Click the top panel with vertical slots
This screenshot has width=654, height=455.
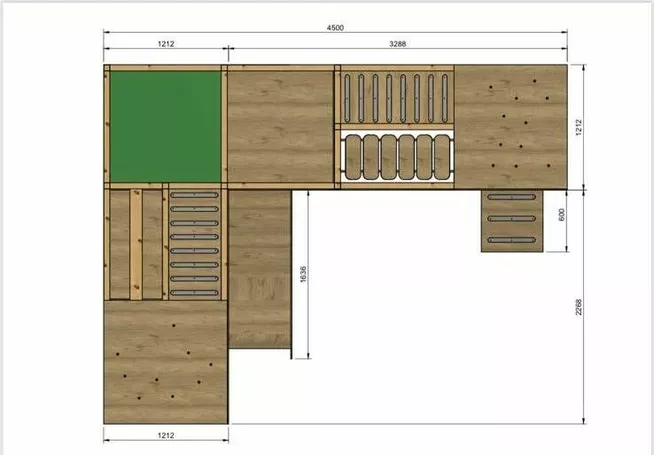[x=395, y=98]
